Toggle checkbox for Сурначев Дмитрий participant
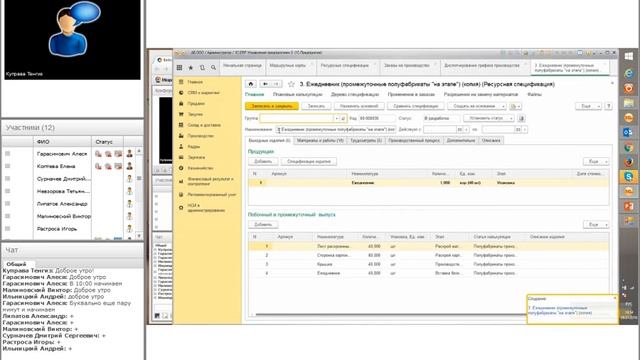The image size is (640, 360). (7, 178)
